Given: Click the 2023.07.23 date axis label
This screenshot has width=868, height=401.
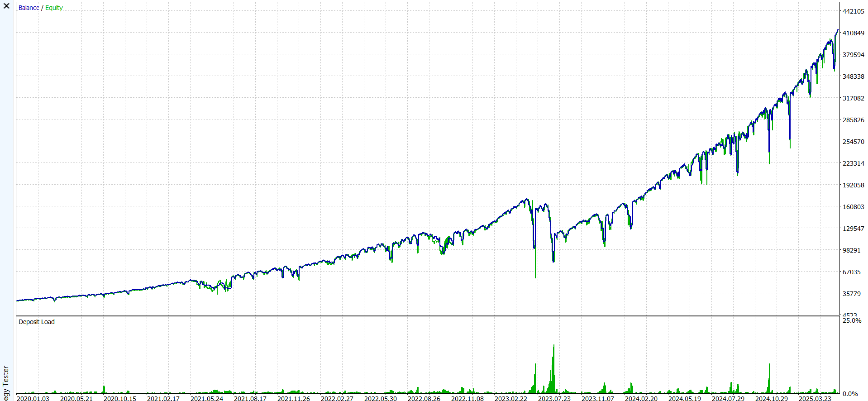Looking at the screenshot, I should click(554, 398).
